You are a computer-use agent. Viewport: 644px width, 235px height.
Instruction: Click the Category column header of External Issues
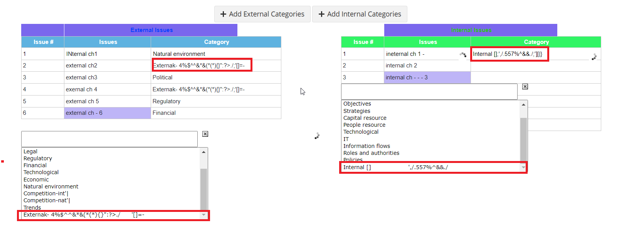tap(216, 42)
